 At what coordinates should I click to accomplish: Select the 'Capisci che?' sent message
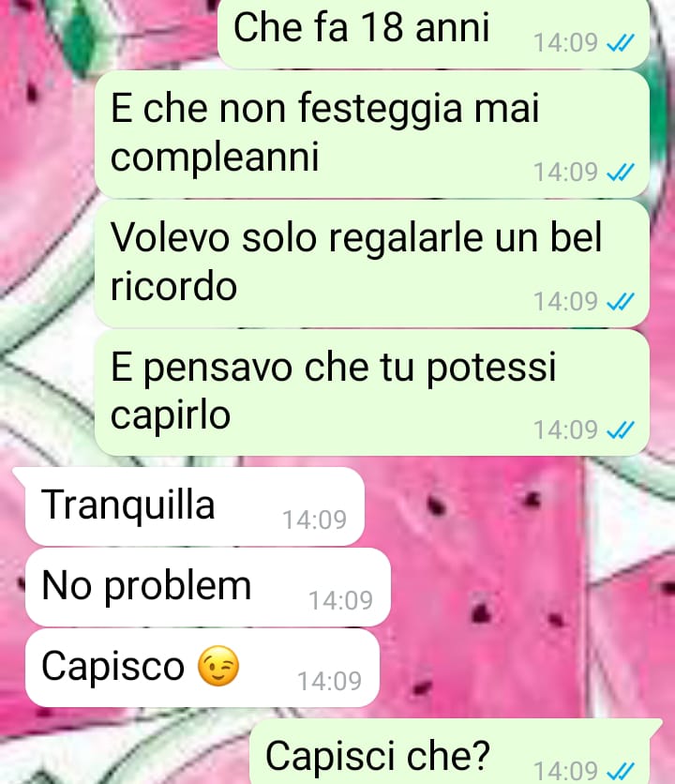coord(455,751)
